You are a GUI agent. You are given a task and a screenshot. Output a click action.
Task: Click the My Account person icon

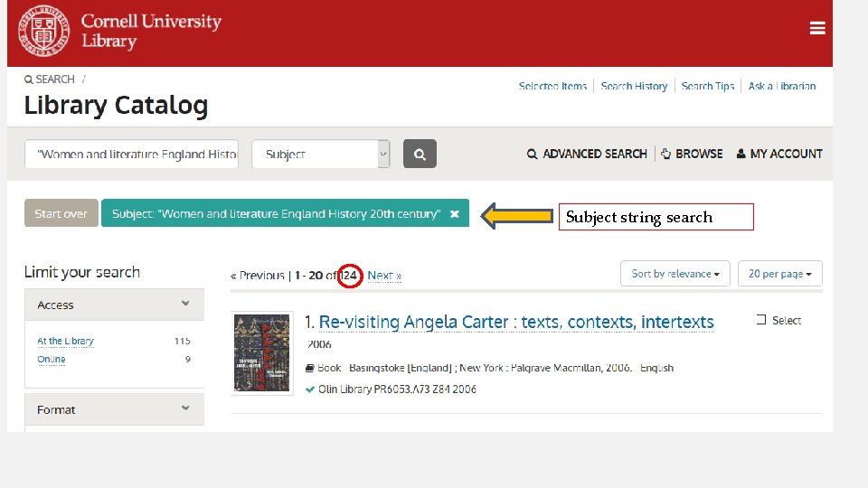point(741,154)
